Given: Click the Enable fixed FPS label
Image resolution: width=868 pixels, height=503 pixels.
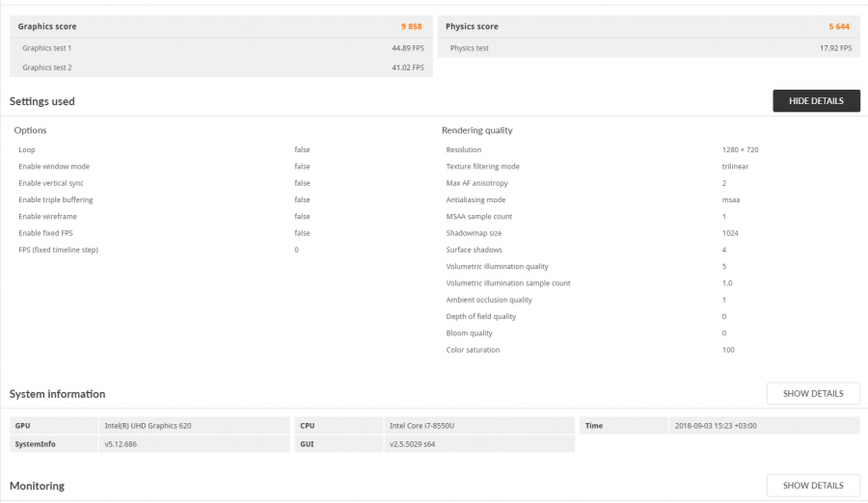Looking at the screenshot, I should pos(45,233).
